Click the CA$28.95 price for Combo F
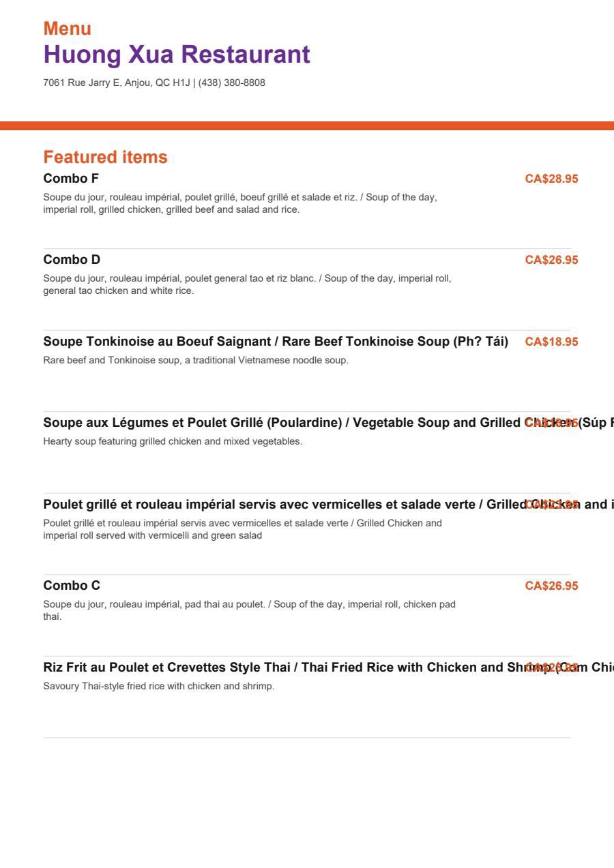 click(x=551, y=179)
